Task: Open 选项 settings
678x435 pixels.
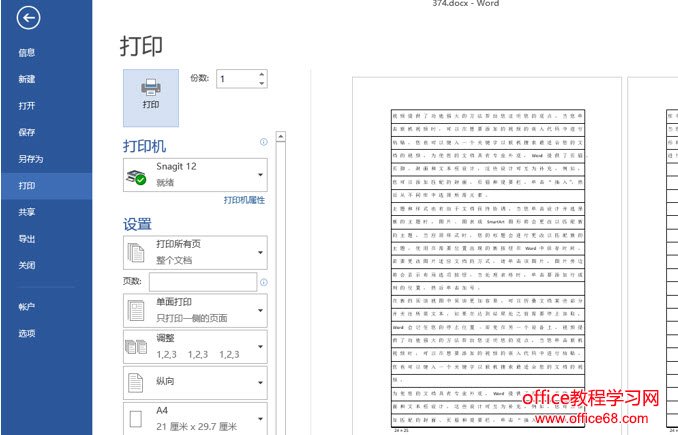Action: pyautogui.click(x=27, y=333)
